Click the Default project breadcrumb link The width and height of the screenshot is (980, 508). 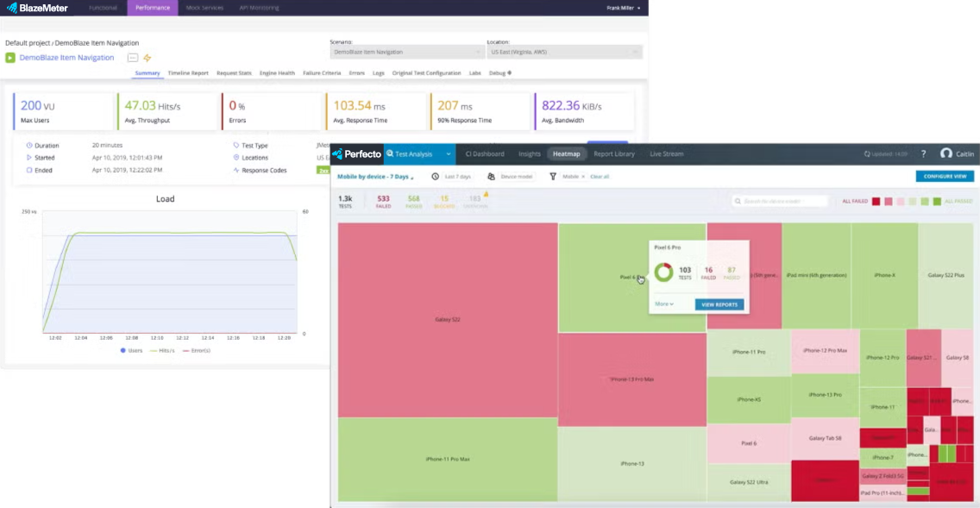(27, 43)
